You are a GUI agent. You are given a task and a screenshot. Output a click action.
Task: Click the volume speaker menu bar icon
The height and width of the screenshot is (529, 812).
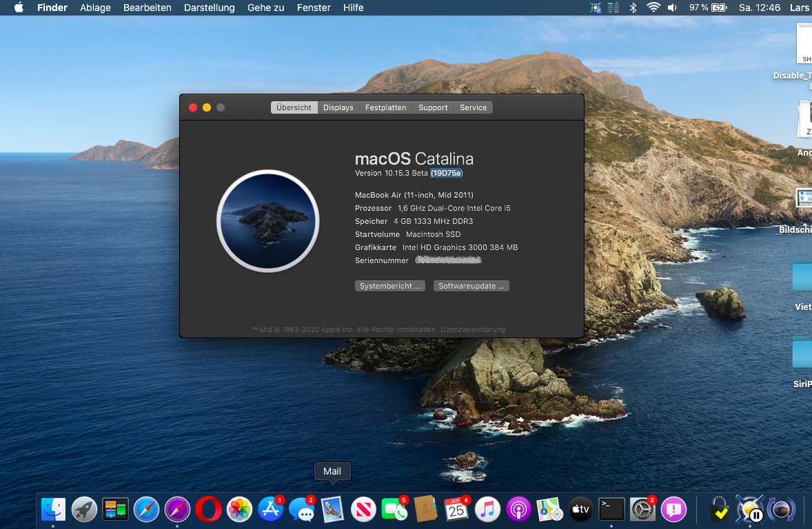672,8
